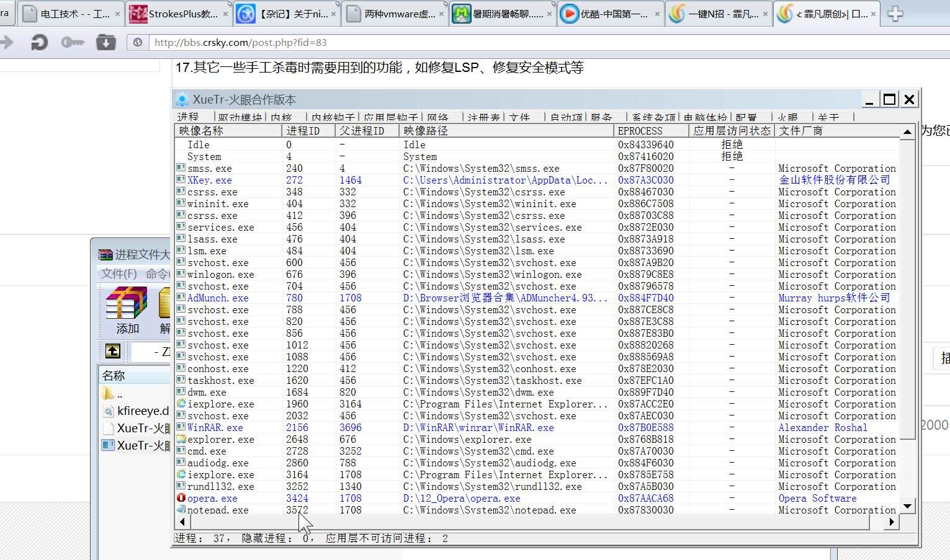Select the taskhost.exe process row
This screenshot has width=950, height=560.
(x=537, y=380)
